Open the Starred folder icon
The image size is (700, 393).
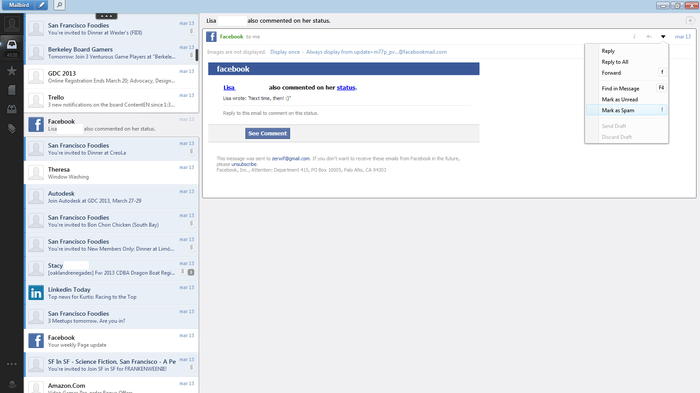pyautogui.click(x=12, y=71)
